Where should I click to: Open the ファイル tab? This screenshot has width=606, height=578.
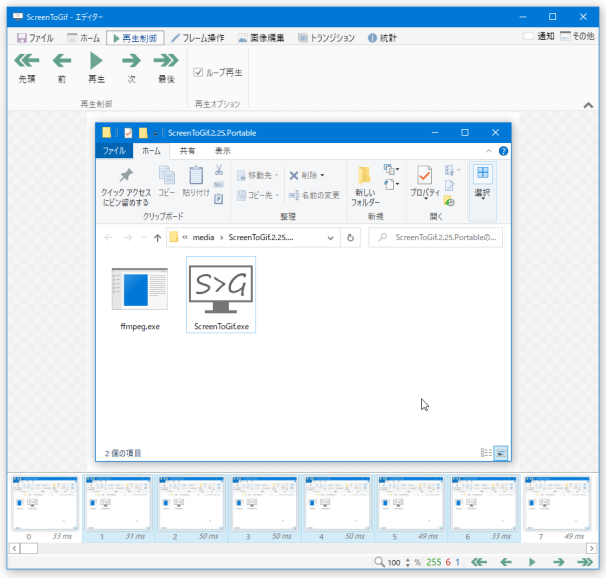(x=33, y=38)
